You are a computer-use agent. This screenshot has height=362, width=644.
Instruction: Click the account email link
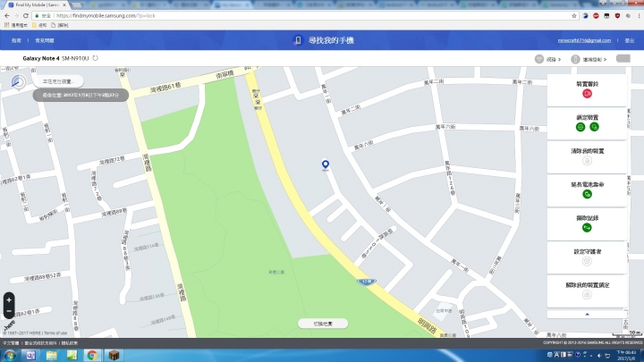[584, 40]
